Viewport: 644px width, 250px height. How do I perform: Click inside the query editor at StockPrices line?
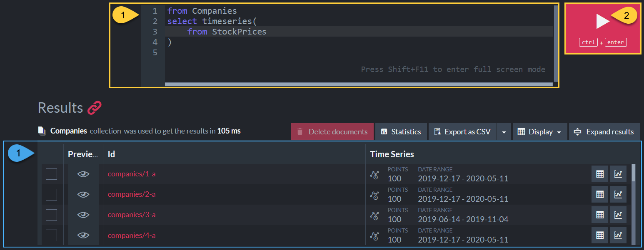pos(359,32)
